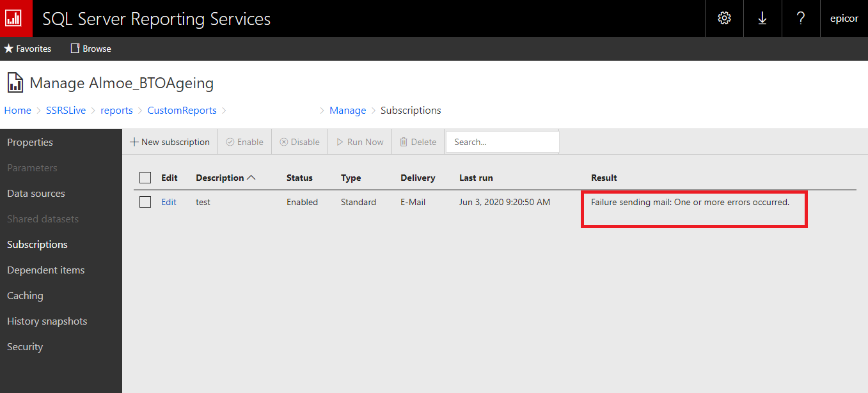Navigate to reports breadcrumb
The height and width of the screenshot is (393, 868).
(x=116, y=111)
